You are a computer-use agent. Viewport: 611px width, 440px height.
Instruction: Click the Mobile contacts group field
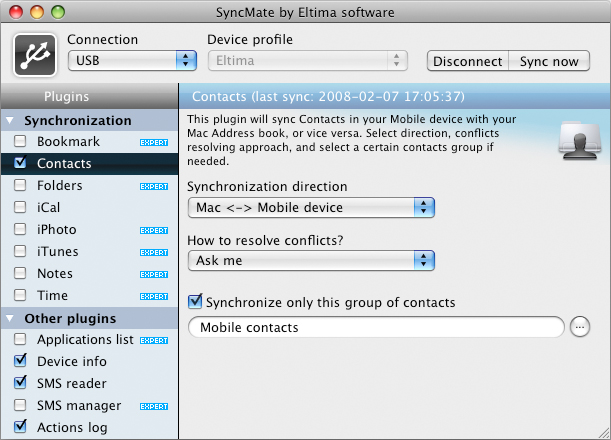(x=376, y=327)
